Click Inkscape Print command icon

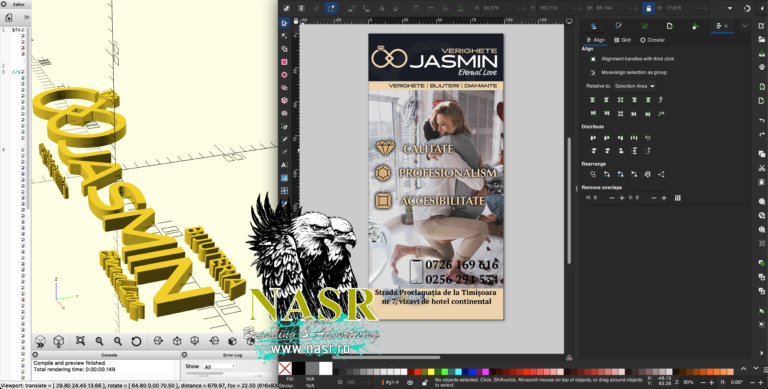[761, 67]
